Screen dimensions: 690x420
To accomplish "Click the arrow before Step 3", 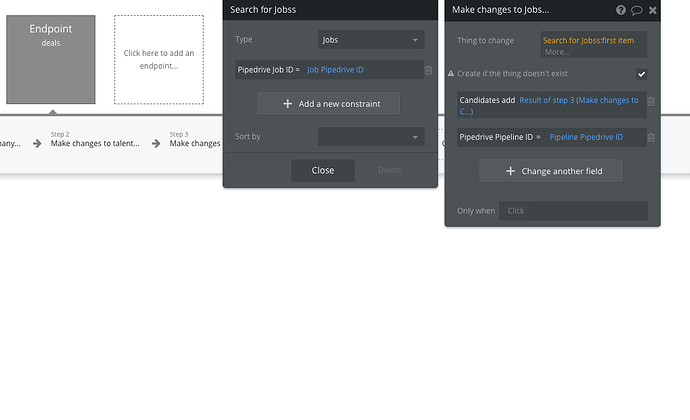I will click(156, 143).
